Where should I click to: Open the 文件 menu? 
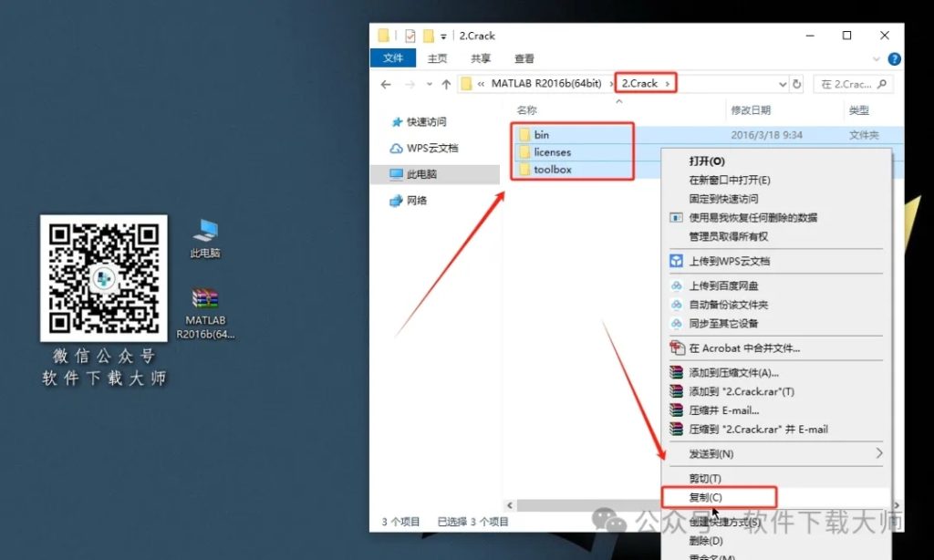click(x=392, y=58)
